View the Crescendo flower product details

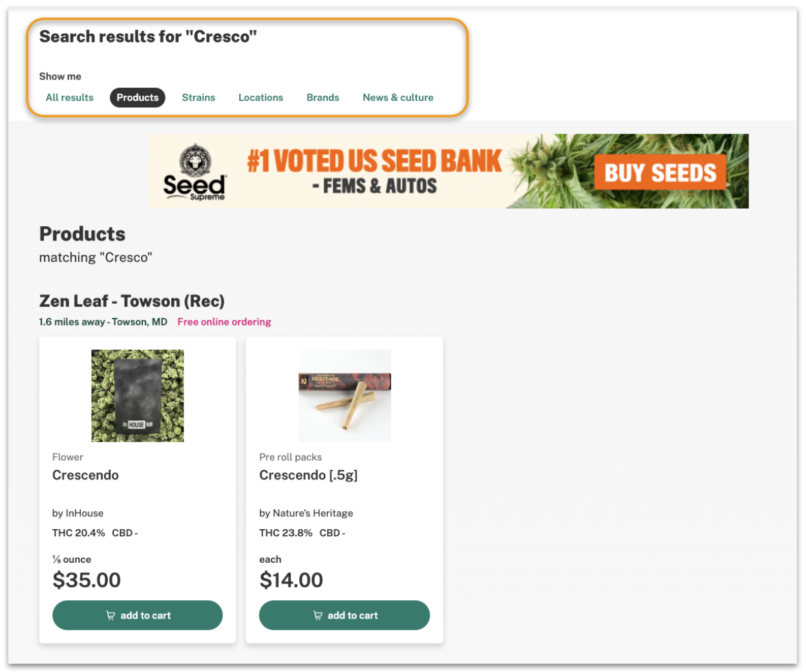pos(85,475)
